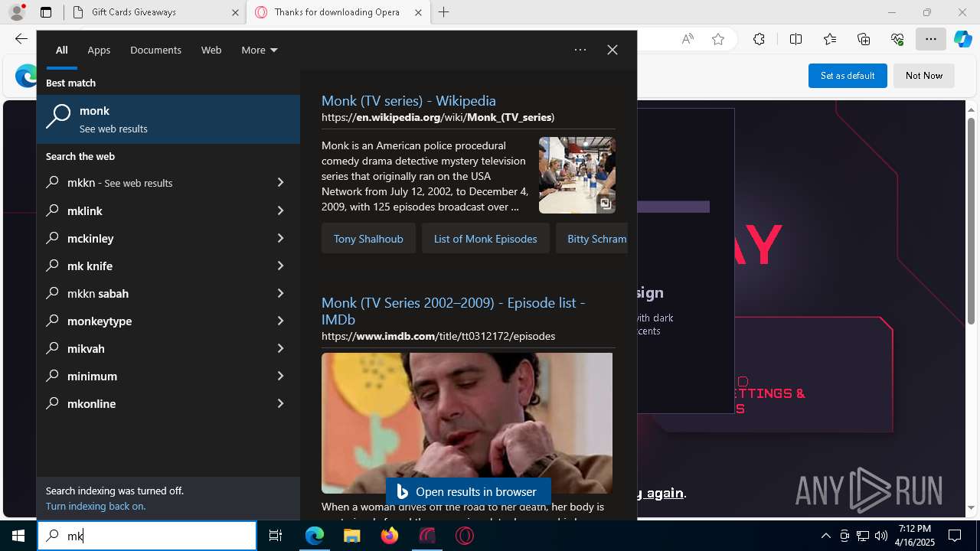This screenshot has width=980, height=551.
Task: Open volume control in system tray
Action: click(x=881, y=536)
